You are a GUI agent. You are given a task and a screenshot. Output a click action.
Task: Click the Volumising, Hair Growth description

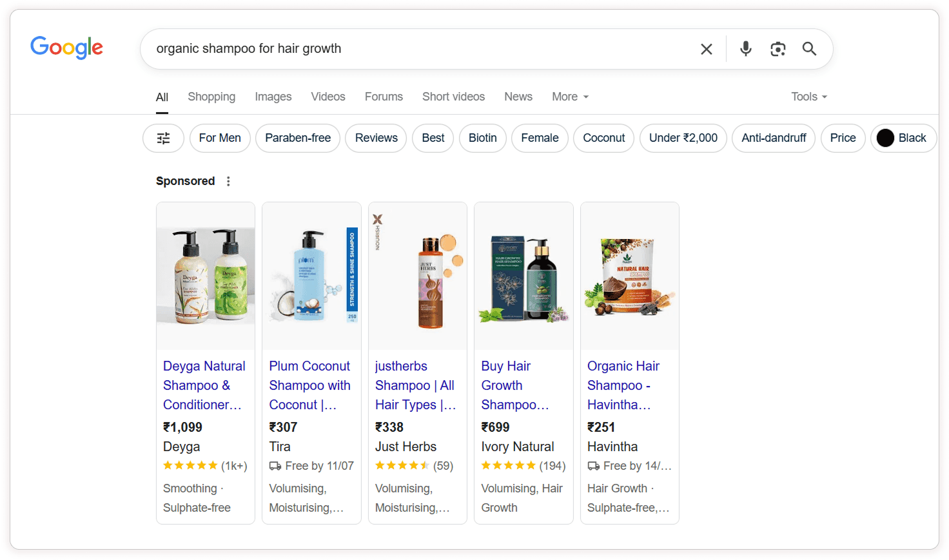click(522, 498)
